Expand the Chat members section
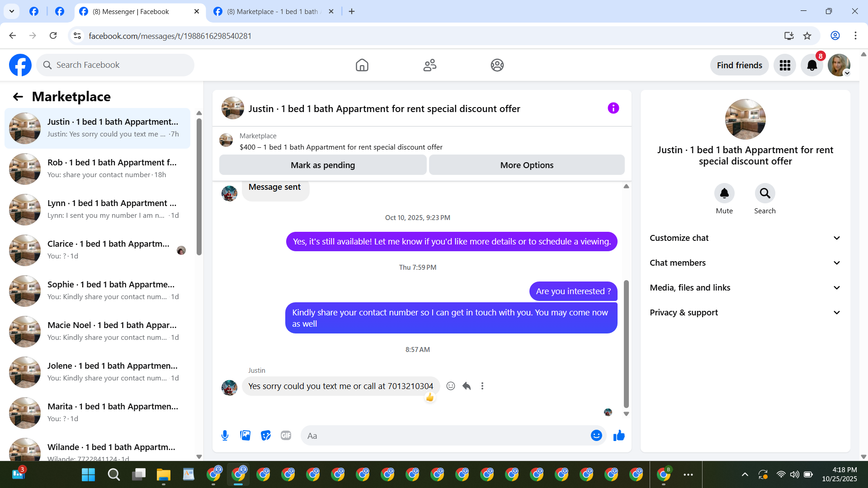 pyautogui.click(x=745, y=263)
